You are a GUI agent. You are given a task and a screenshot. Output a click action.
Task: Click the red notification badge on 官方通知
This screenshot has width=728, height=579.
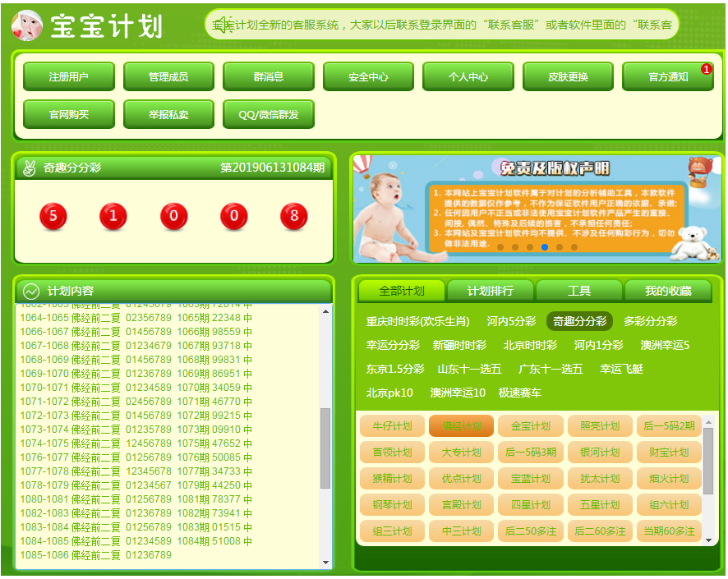(706, 70)
